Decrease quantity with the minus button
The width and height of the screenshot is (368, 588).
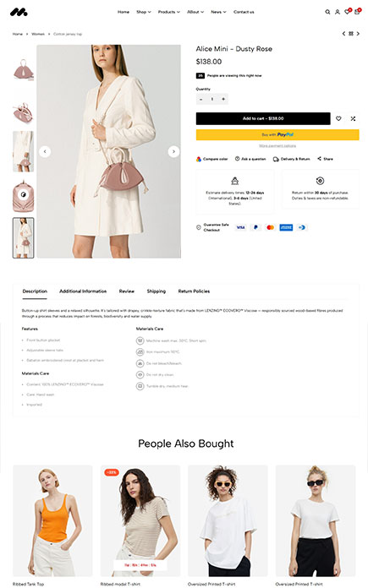tap(200, 99)
